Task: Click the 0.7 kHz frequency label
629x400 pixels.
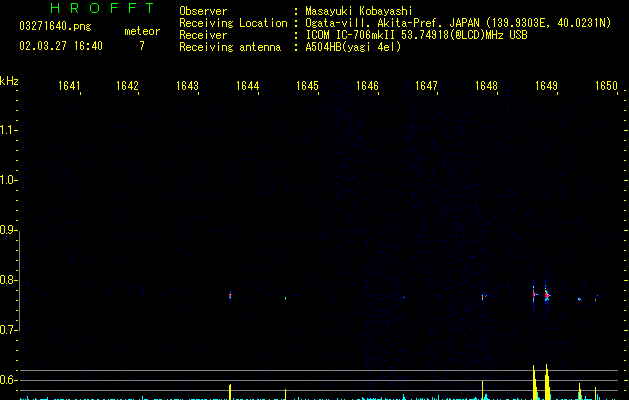Action: tap(8, 330)
